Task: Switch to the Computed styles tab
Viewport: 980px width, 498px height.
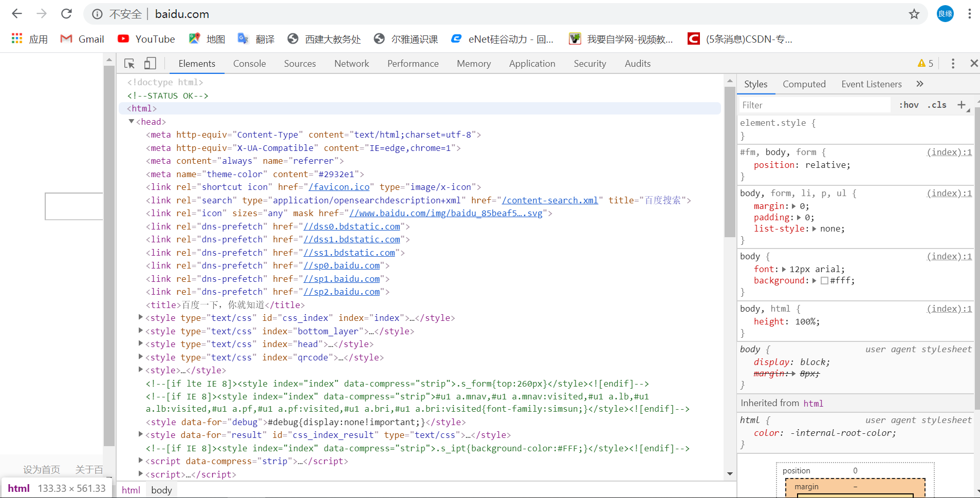Action: [804, 84]
